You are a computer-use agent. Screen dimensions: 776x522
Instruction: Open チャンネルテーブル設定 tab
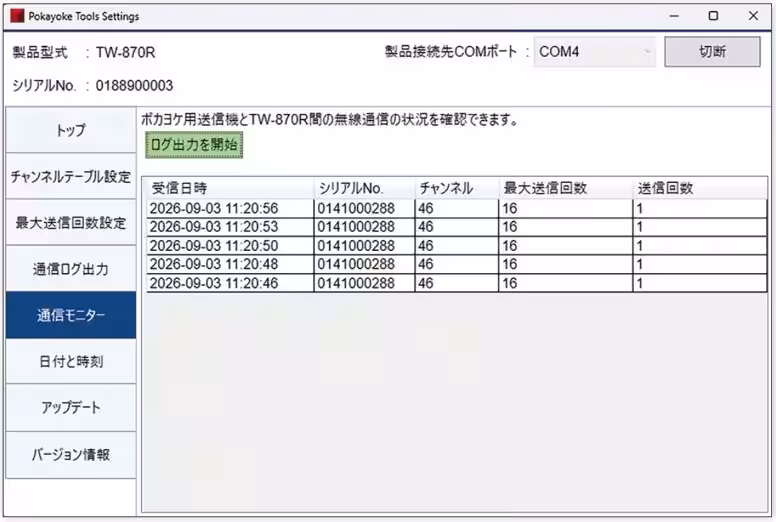tap(71, 176)
